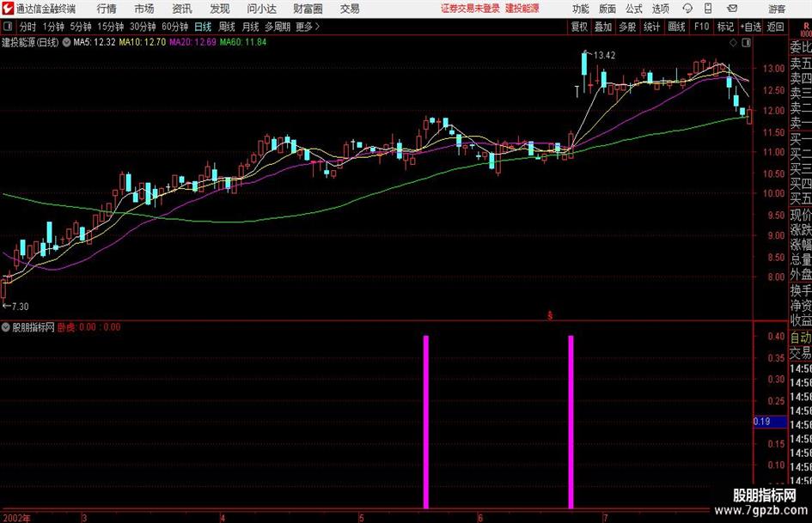Click the customer service headset icon
The height and width of the screenshot is (523, 812).
687,9
